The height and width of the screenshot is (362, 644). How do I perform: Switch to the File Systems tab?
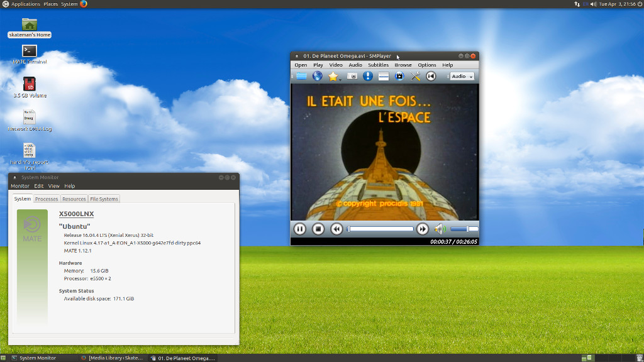click(104, 199)
